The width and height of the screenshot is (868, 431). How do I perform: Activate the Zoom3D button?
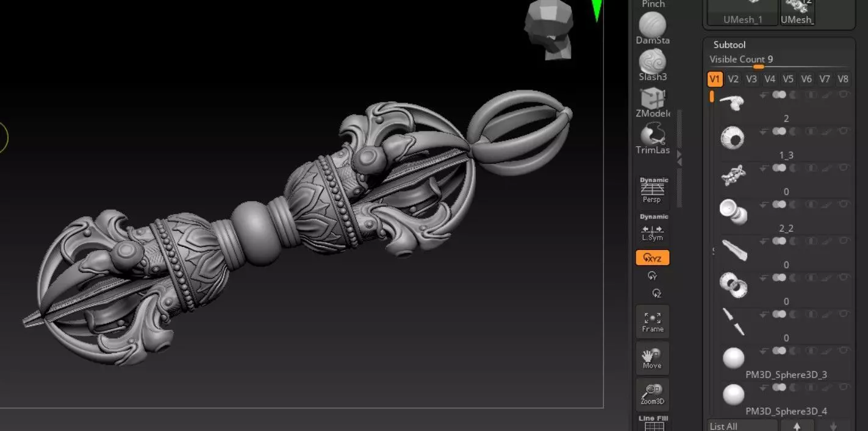click(653, 394)
